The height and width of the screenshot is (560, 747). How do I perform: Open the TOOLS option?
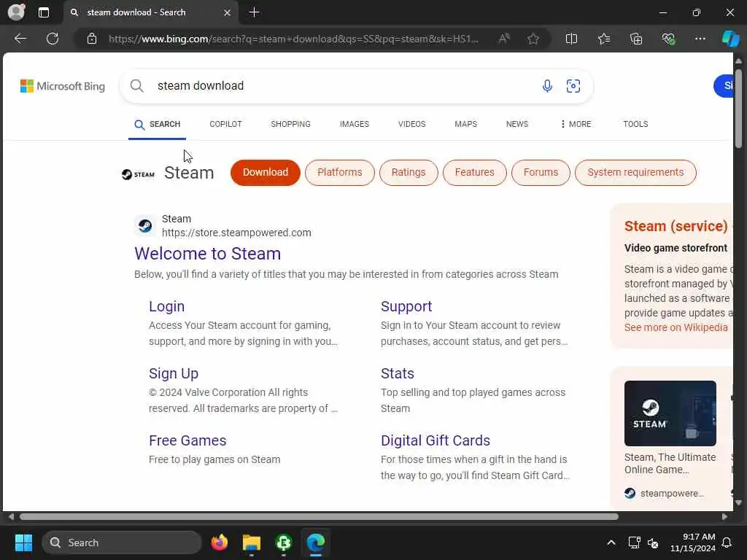(x=635, y=124)
